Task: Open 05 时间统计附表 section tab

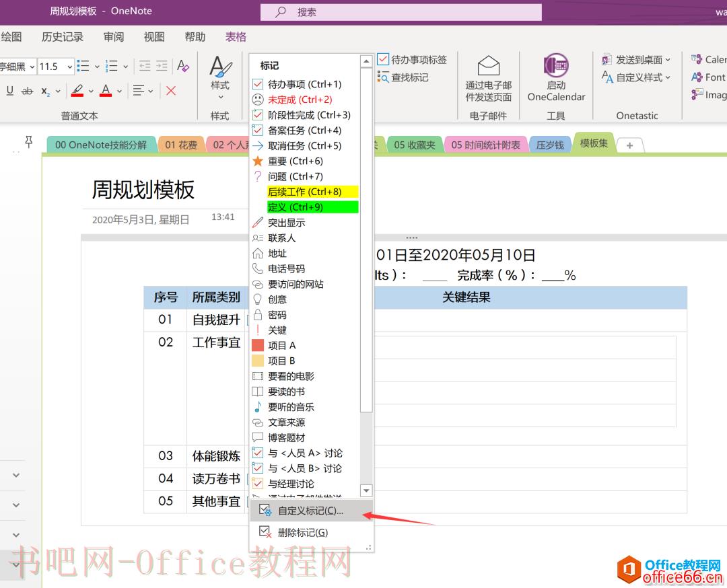Action: 485,145
